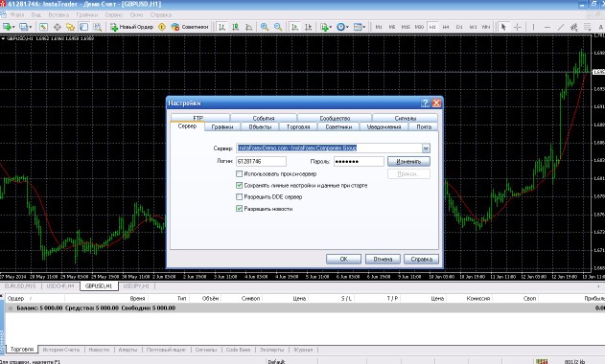
Task: Select the Fibonacci Retracement tool
Action: tap(587, 27)
